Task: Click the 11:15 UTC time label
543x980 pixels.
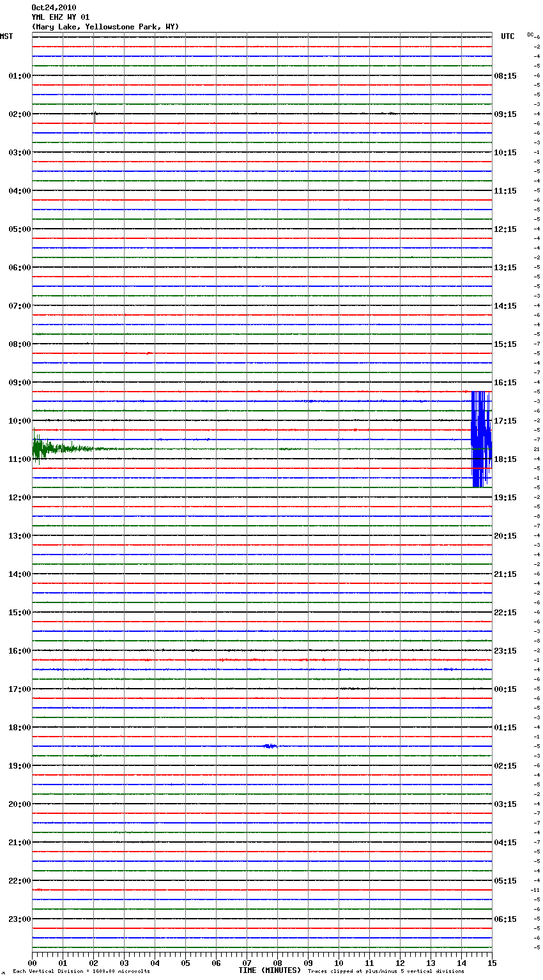Action: pyautogui.click(x=505, y=191)
